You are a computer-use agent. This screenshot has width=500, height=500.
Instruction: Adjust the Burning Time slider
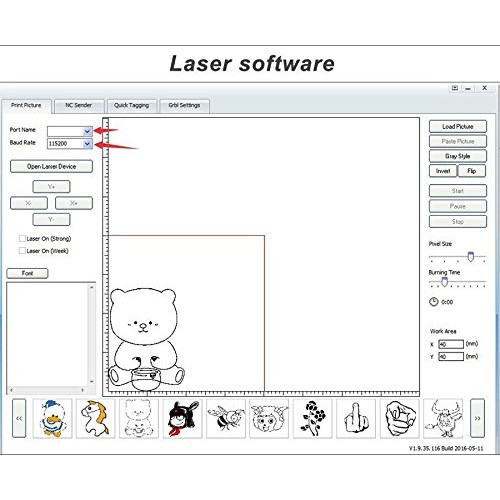coord(444,282)
